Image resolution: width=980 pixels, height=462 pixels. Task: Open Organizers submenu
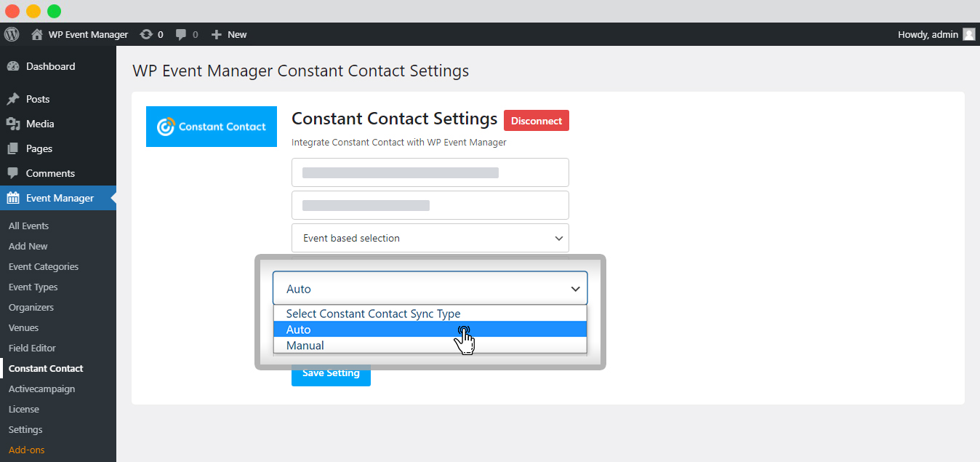(x=31, y=307)
